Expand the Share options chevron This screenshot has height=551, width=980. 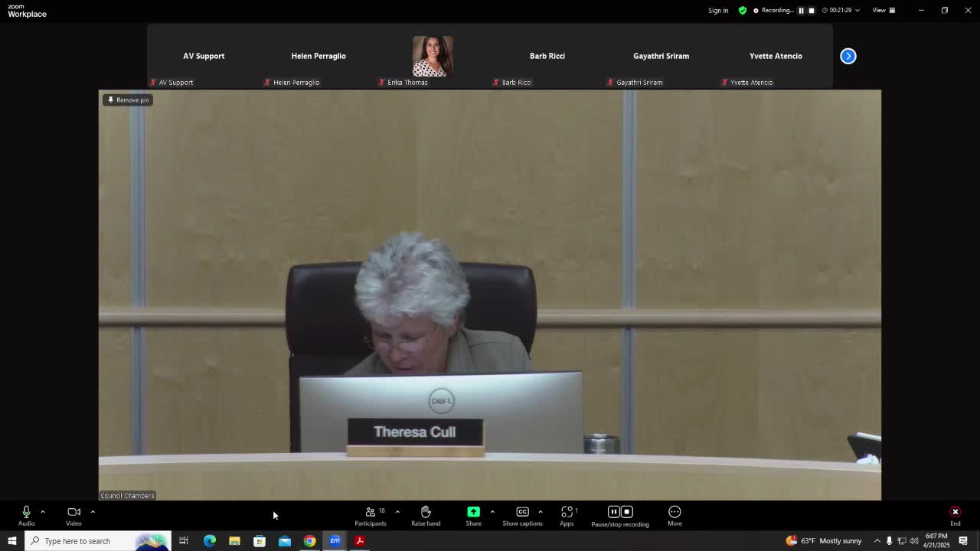(492, 511)
